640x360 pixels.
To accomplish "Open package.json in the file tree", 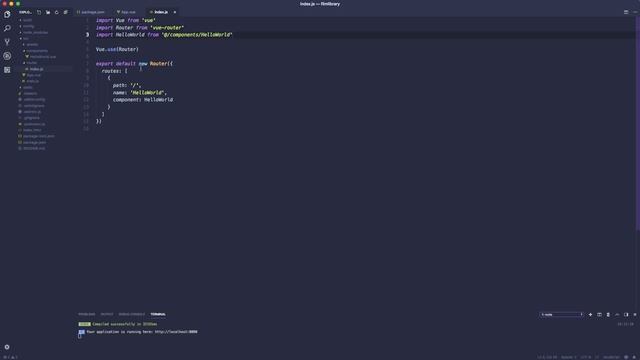I will click(35, 142).
